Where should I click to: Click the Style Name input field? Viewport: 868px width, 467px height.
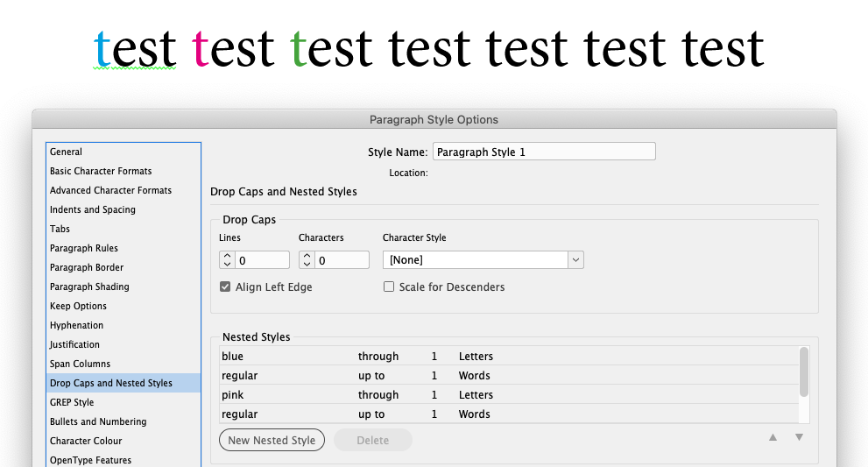[x=544, y=152]
